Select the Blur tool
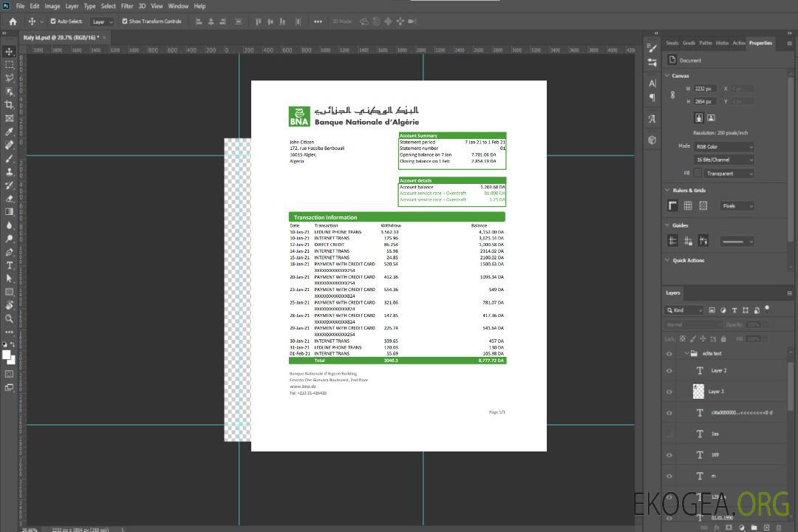Image resolution: width=798 pixels, height=532 pixels. point(9,225)
